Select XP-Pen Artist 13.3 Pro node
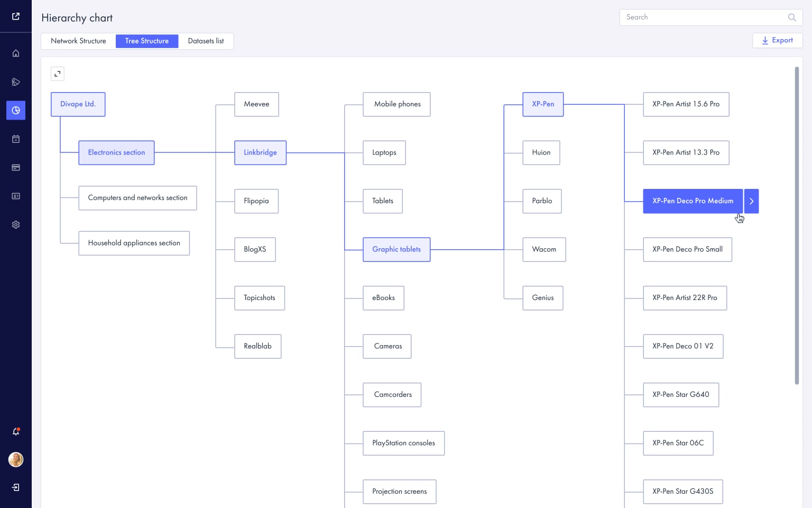Image resolution: width=812 pixels, height=508 pixels. [686, 152]
